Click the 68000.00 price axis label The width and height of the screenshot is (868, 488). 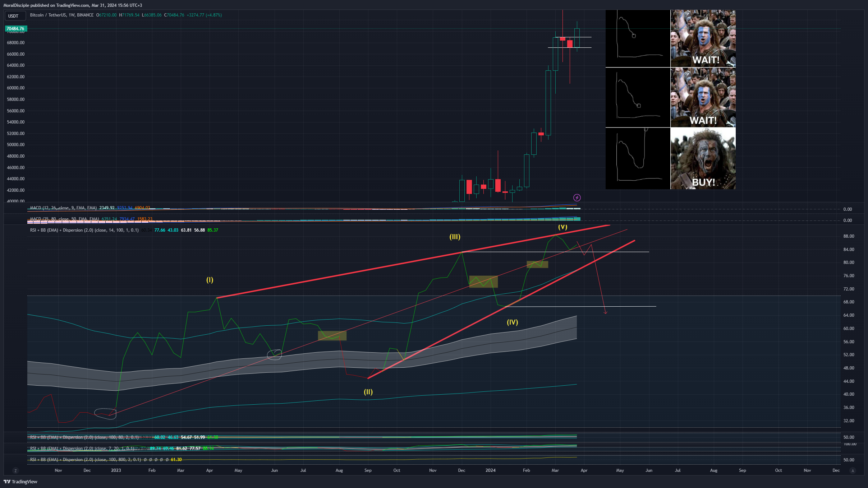(16, 43)
